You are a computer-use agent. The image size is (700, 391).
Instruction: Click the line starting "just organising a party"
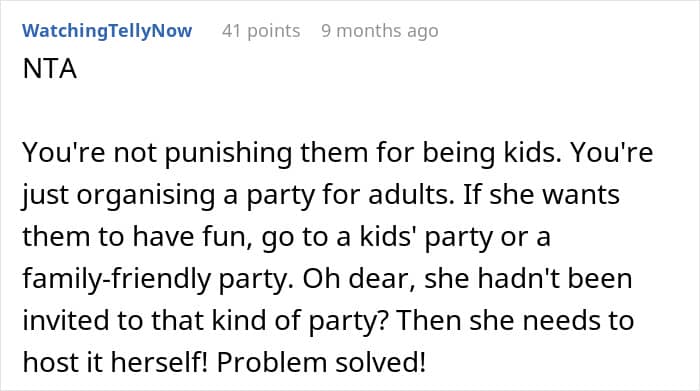(x=321, y=195)
